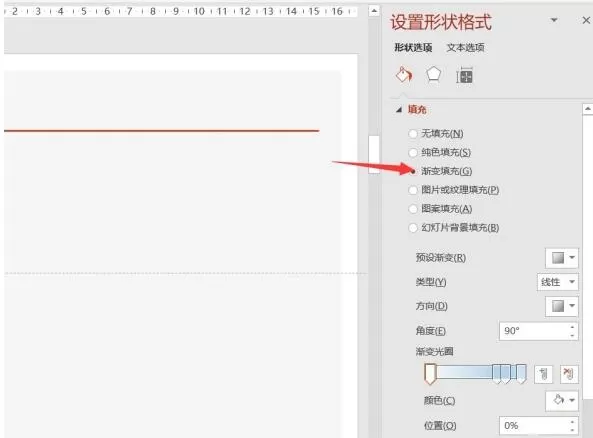The image size is (593, 438).
Task: Open the 预设渐变(R) dropdown
Action: click(x=562, y=258)
